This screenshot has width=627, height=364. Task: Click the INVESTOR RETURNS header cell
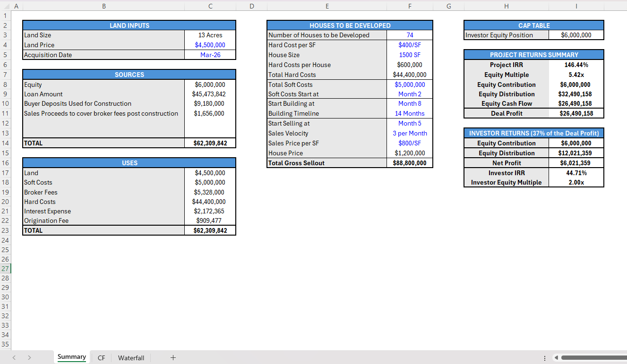tap(534, 133)
